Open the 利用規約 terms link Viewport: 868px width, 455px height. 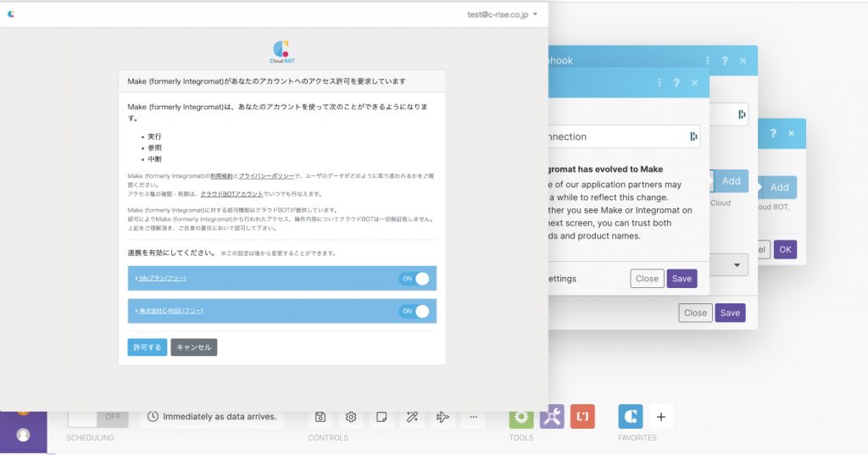click(x=221, y=176)
